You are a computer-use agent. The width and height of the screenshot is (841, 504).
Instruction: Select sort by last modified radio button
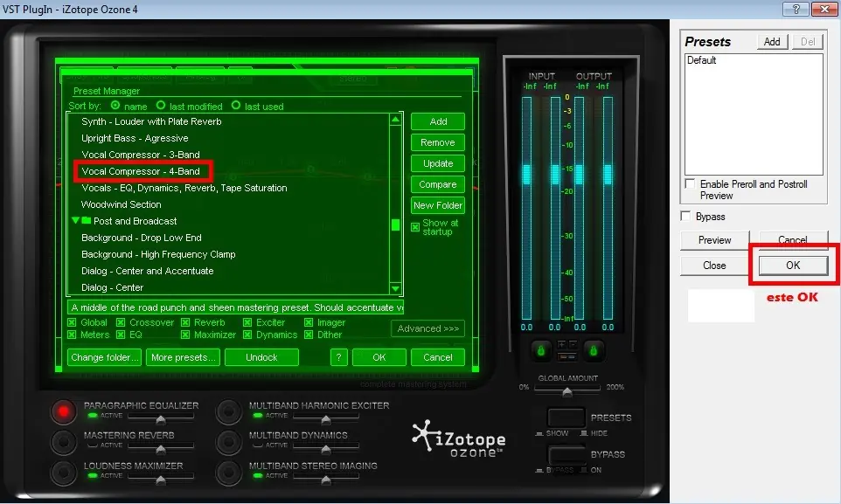(161, 105)
